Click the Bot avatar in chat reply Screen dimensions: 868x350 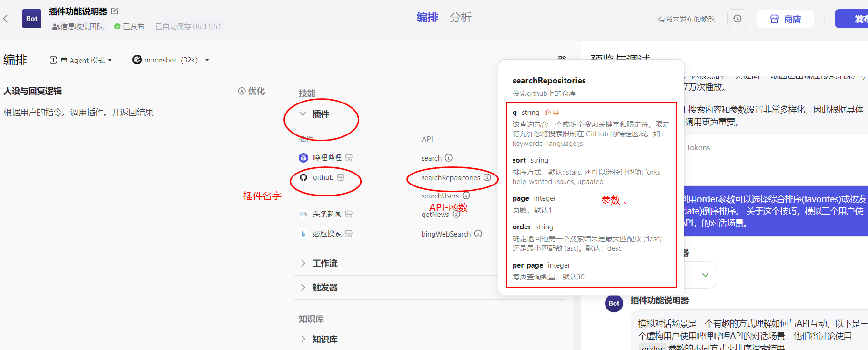click(614, 303)
